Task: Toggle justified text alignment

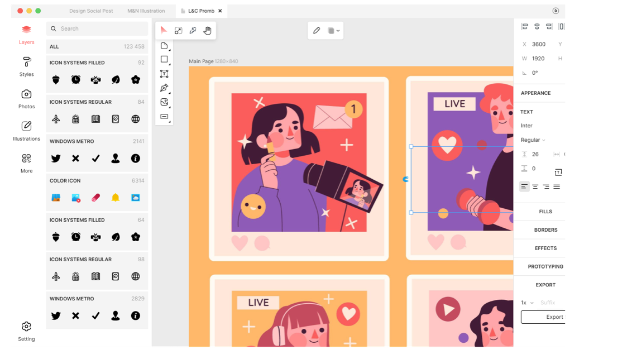Action: (557, 187)
